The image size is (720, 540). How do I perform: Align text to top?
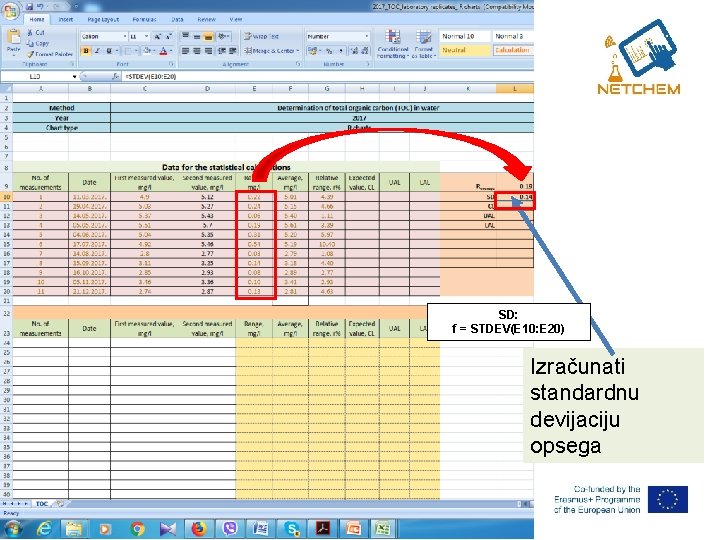click(x=186, y=36)
